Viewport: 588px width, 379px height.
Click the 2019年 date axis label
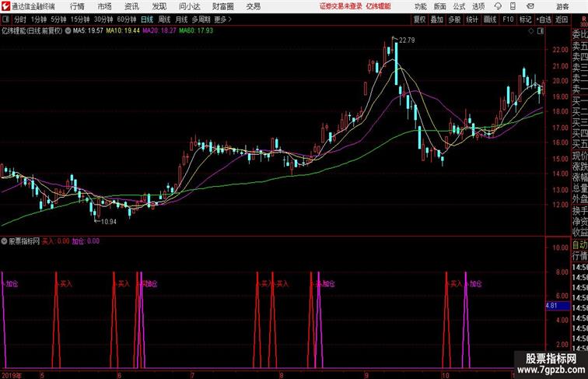[x=12, y=375]
